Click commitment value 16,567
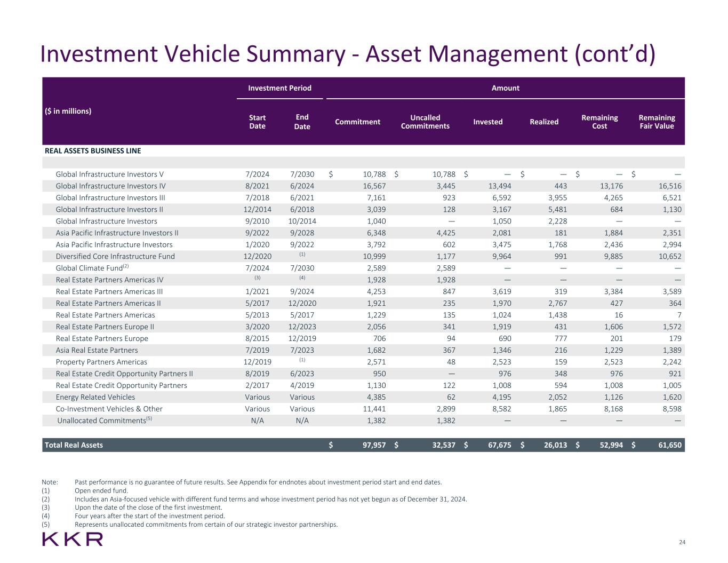Screen dimensions: 728x563 pos(374,186)
